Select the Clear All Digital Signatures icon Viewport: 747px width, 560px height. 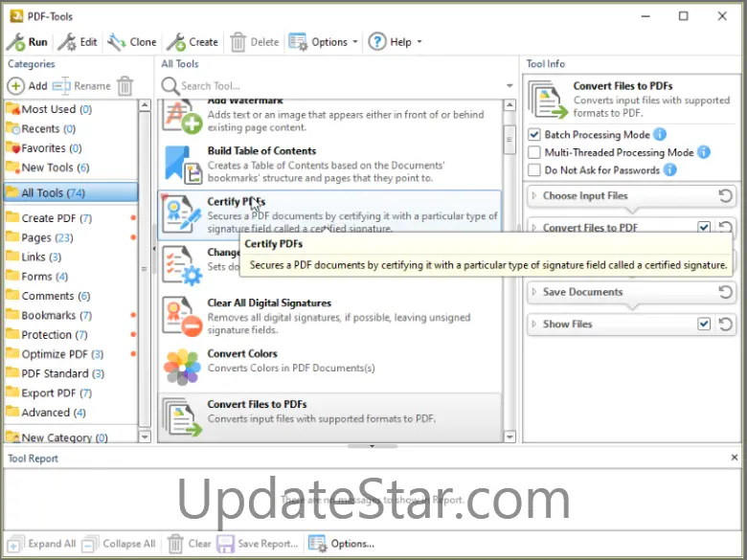(x=183, y=317)
